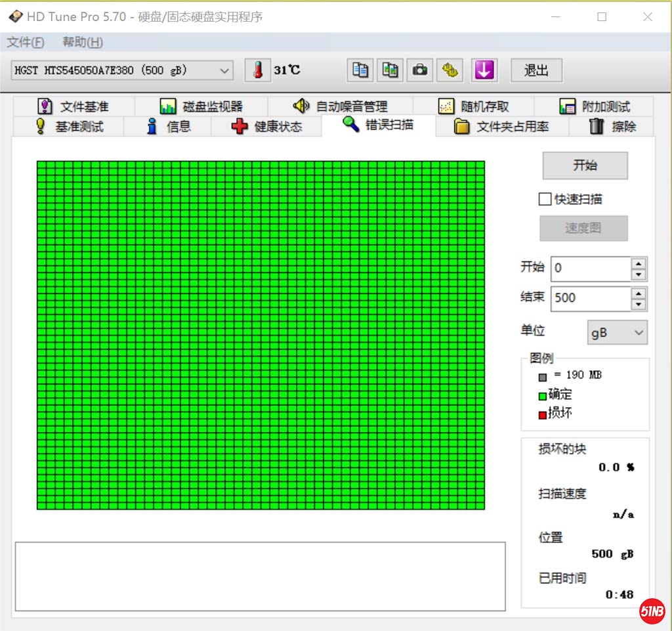
Task: Open the 健康状态 health tab
Action: point(267,127)
